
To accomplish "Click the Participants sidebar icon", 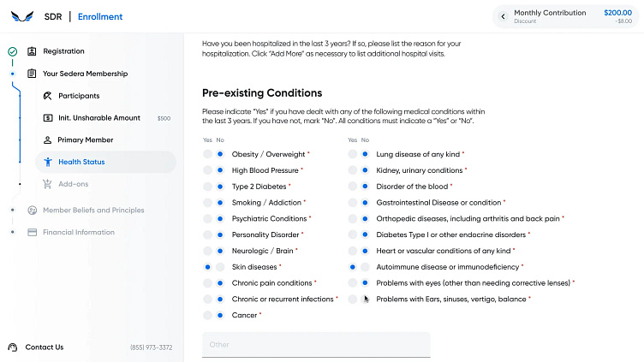I will tap(48, 96).
